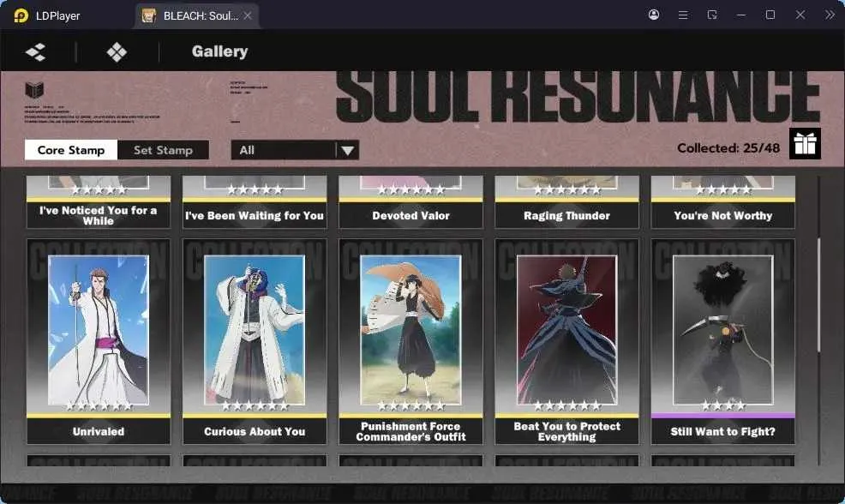Open the Unrivaled stamp card
The height and width of the screenshot is (504, 845).
tap(99, 342)
